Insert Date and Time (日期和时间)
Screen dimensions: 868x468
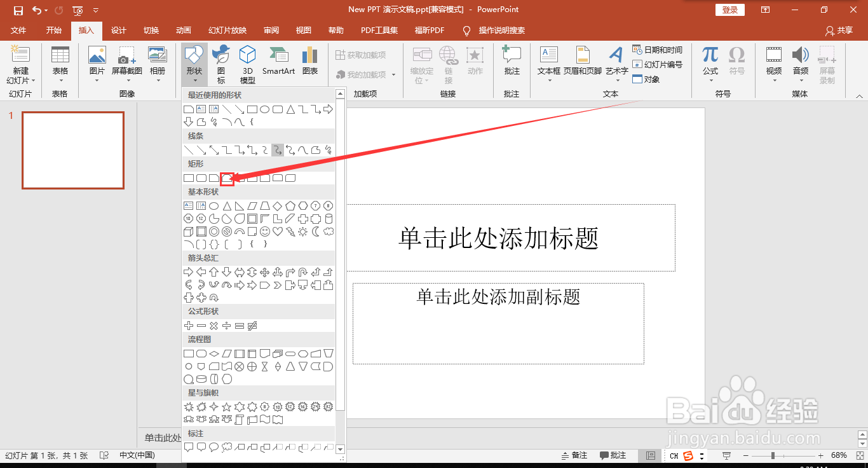pyautogui.click(x=658, y=50)
